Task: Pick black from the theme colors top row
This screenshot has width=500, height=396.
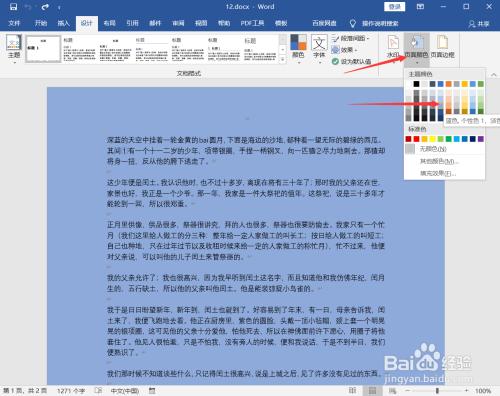Action: [416, 84]
